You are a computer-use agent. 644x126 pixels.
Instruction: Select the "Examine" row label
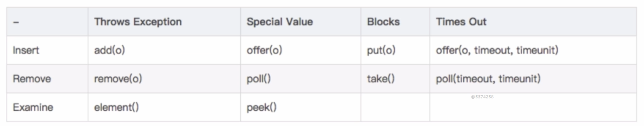[x=33, y=107]
